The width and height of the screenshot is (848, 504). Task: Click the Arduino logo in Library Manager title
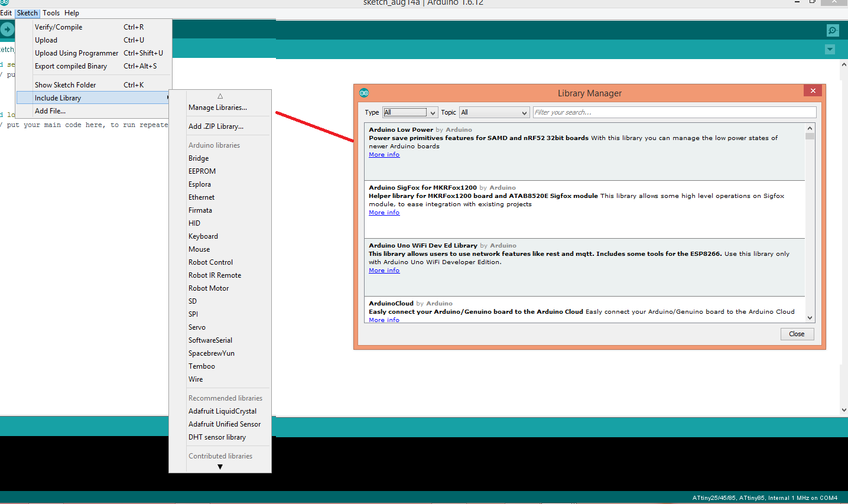364,93
